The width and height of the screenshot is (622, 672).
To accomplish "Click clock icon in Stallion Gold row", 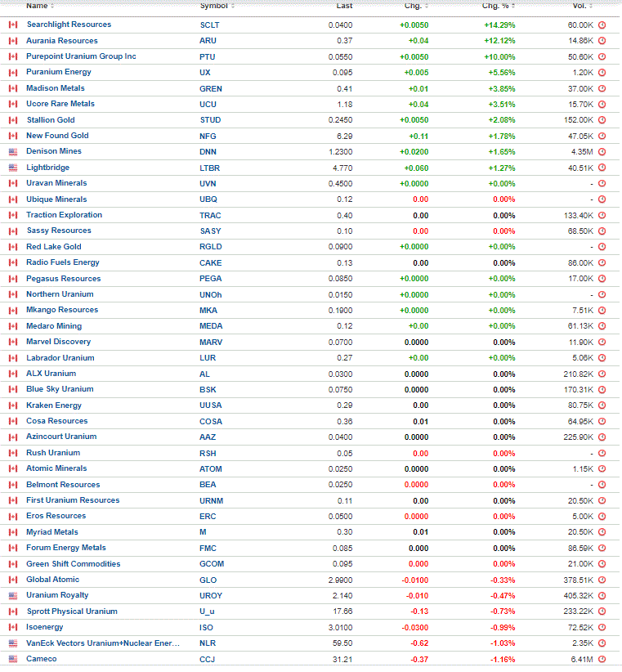I will click(602, 120).
